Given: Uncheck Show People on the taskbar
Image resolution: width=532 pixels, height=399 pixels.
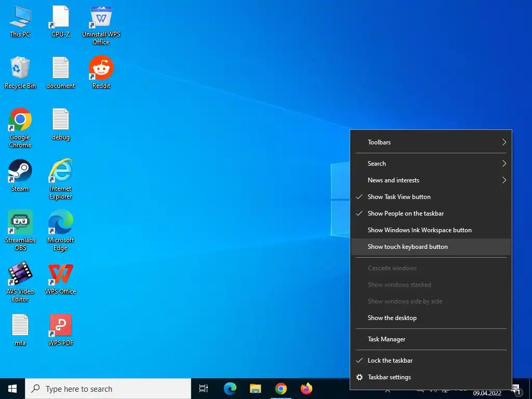Looking at the screenshot, I should point(431,214).
